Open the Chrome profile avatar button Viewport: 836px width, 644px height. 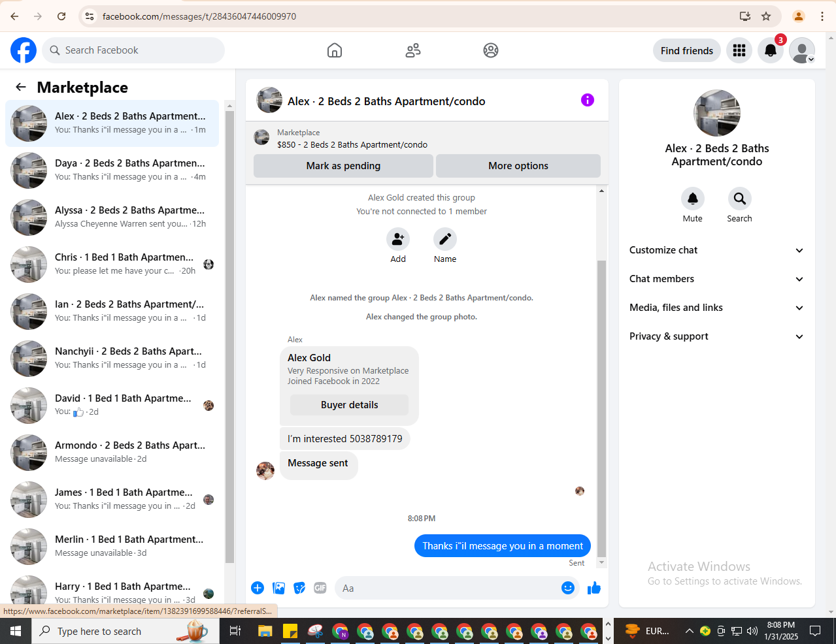[798, 16]
